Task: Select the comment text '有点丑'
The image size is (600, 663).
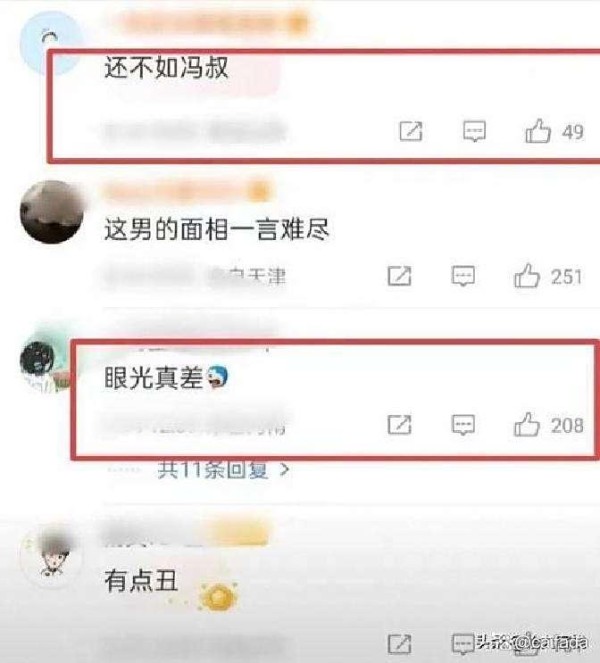Action: [141, 580]
